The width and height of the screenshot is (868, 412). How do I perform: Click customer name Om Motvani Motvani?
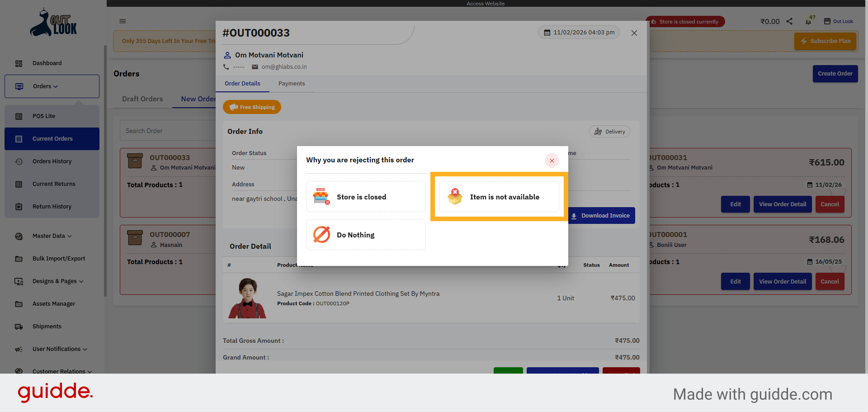click(269, 55)
